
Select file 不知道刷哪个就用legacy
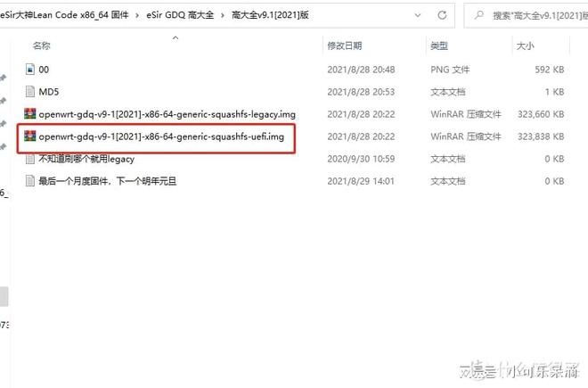tap(86, 159)
